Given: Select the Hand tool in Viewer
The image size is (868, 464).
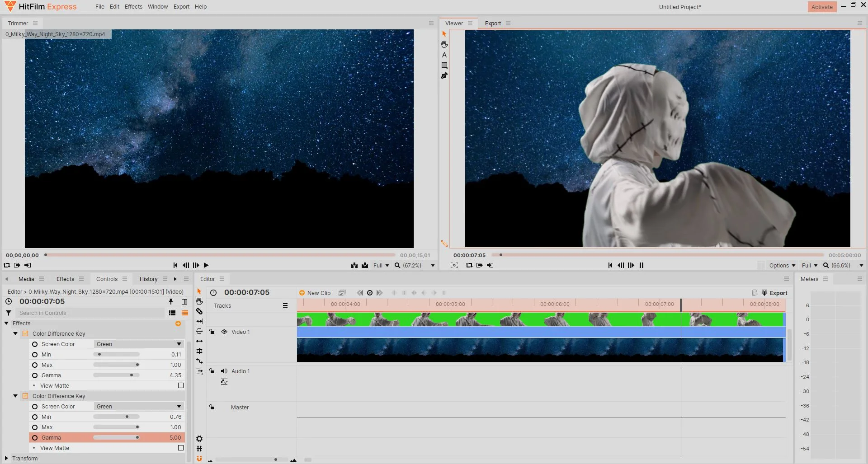Looking at the screenshot, I should click(x=444, y=44).
